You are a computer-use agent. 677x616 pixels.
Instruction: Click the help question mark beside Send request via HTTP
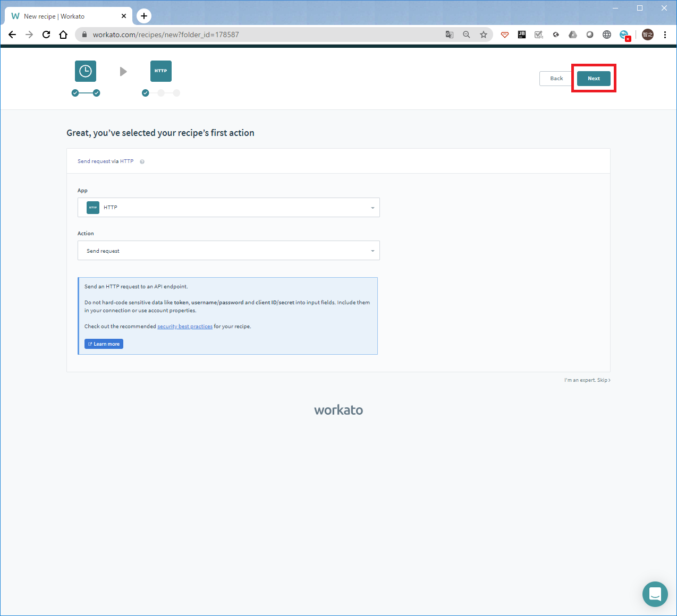[142, 162]
